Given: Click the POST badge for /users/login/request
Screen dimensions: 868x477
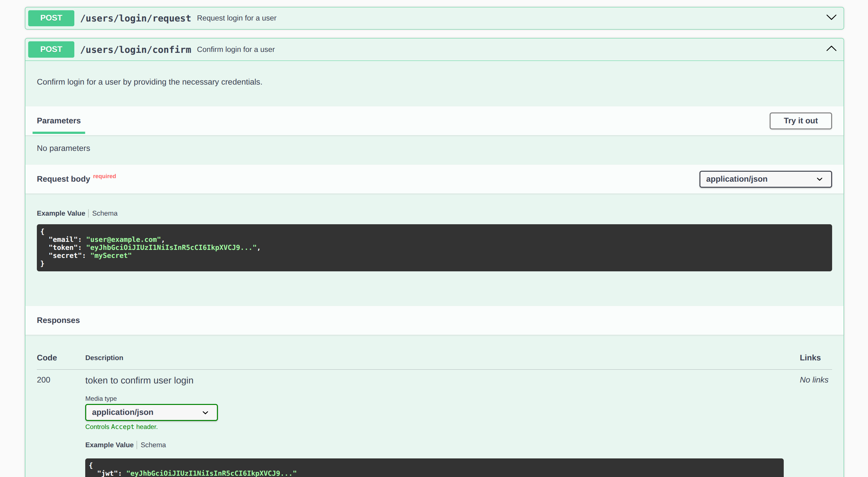Looking at the screenshot, I should [51, 18].
